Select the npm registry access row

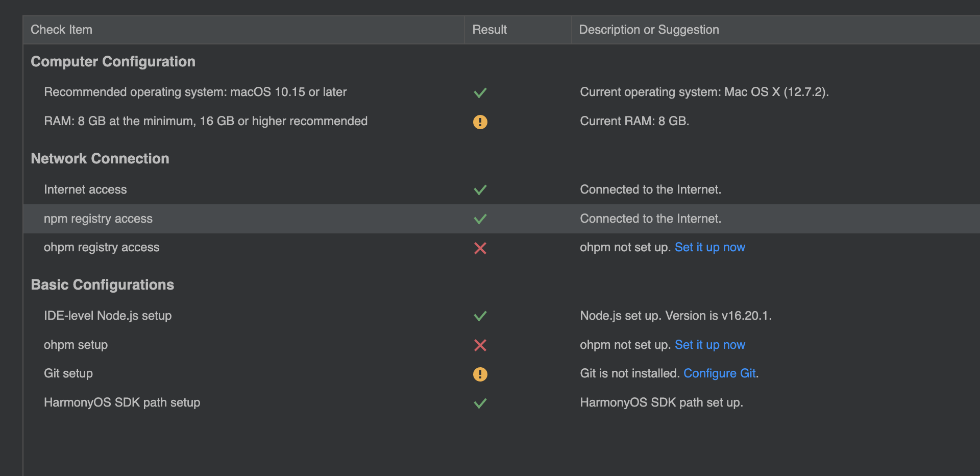pyautogui.click(x=98, y=219)
